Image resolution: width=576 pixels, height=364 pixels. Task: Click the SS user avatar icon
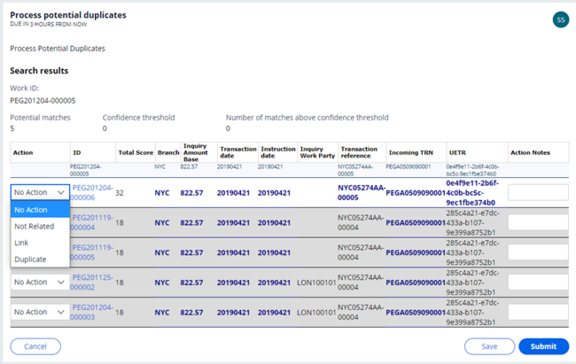tap(561, 20)
